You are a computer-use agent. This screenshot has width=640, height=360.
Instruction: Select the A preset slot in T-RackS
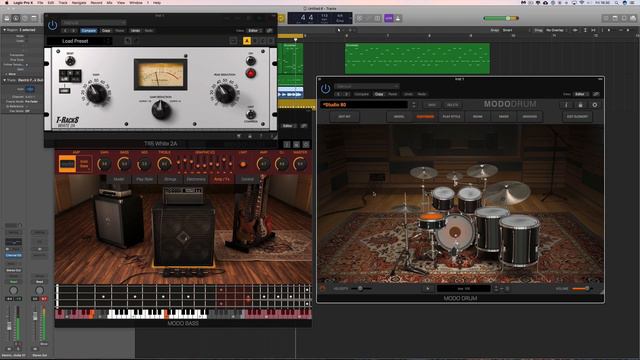click(x=247, y=41)
